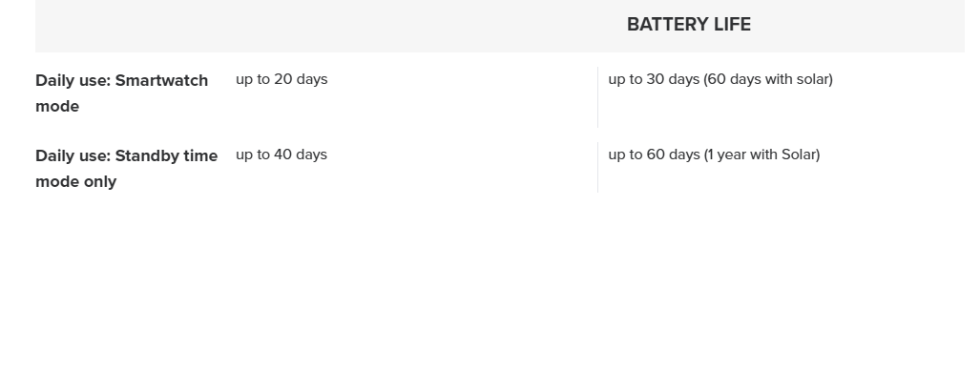Click the word "Smartwatch" in row label

pyautogui.click(x=161, y=80)
